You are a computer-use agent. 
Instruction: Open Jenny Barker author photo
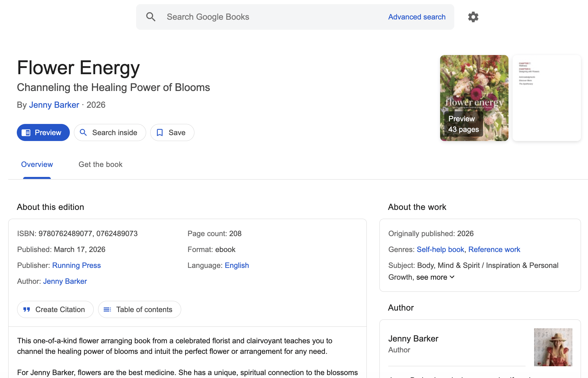[x=553, y=347]
